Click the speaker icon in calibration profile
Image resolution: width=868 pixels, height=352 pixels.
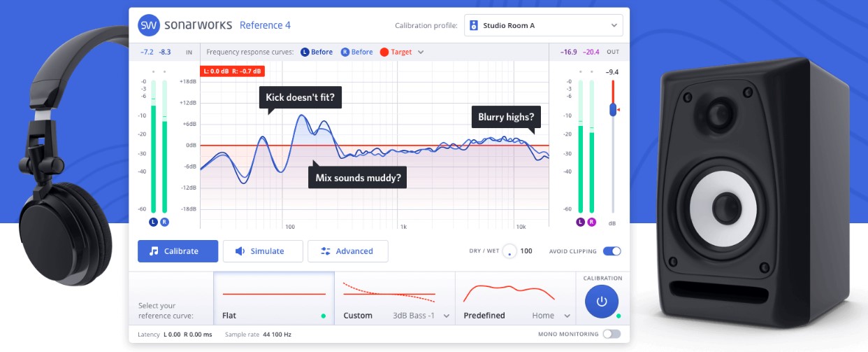click(473, 25)
